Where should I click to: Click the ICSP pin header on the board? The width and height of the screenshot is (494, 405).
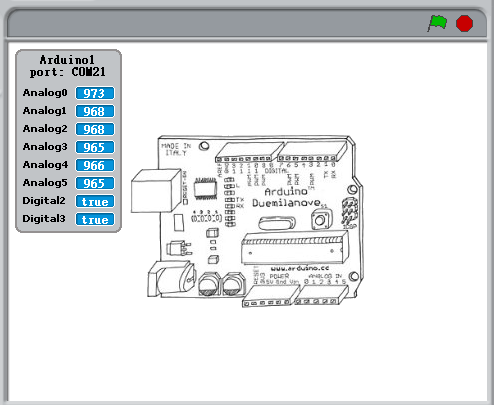coord(350,211)
